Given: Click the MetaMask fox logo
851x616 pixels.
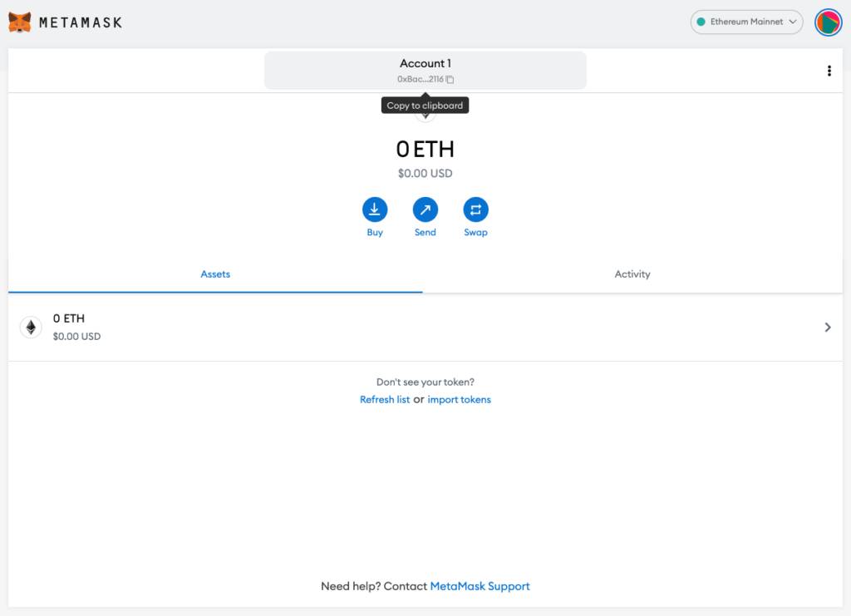Looking at the screenshot, I should click(x=20, y=22).
